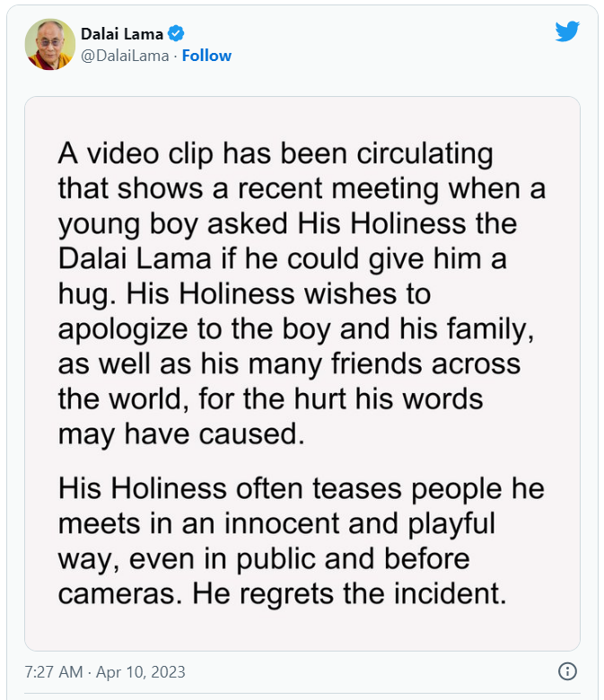Click the 'His Holiness often teases' paragraph
The width and height of the screenshot is (604, 700).
click(302, 489)
